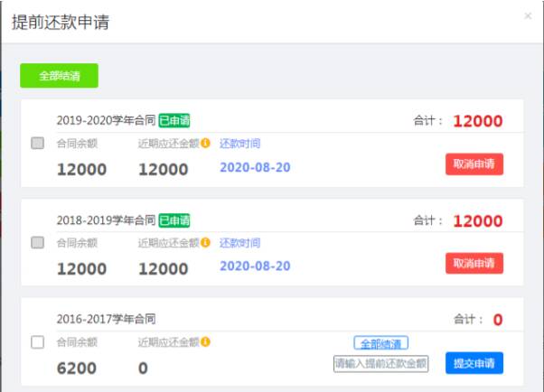Image resolution: width=544 pixels, height=392 pixels.
Task: Click info icon beside 近期应还金额 in 2018-2019 contract
Action: (x=205, y=242)
